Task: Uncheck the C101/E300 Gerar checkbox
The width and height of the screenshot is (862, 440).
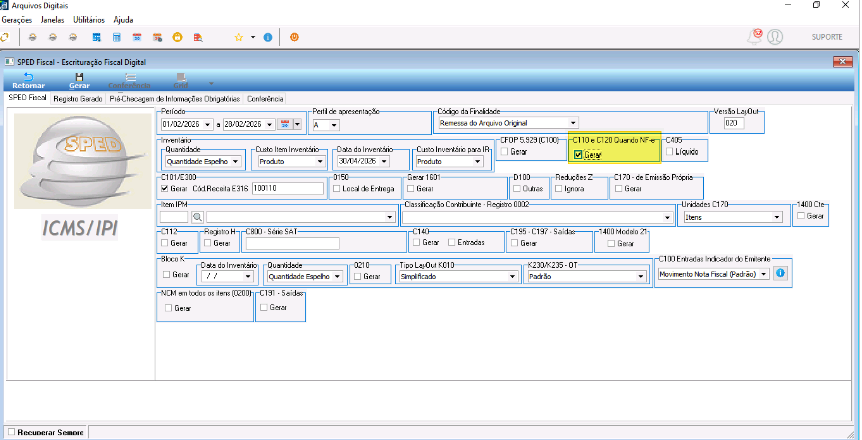Action: click(x=164, y=189)
